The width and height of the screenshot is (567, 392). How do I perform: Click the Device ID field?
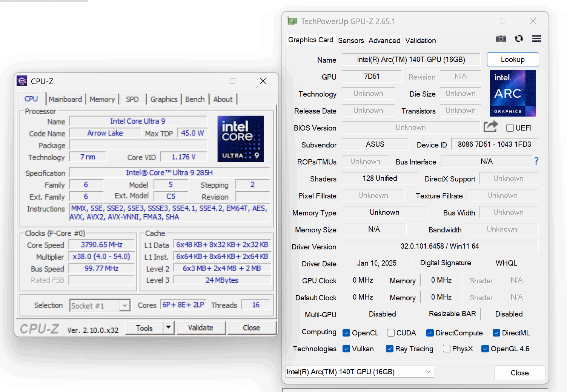[x=495, y=145]
